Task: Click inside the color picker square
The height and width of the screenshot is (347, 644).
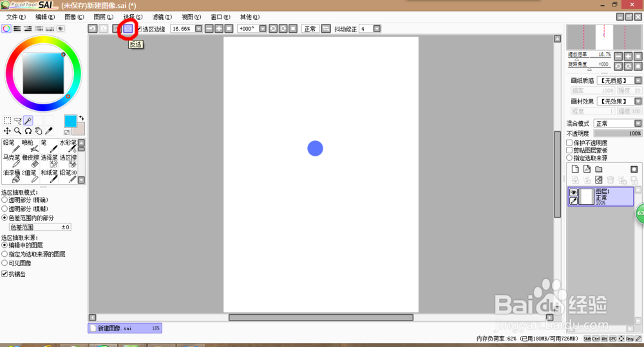Action: 43,73
